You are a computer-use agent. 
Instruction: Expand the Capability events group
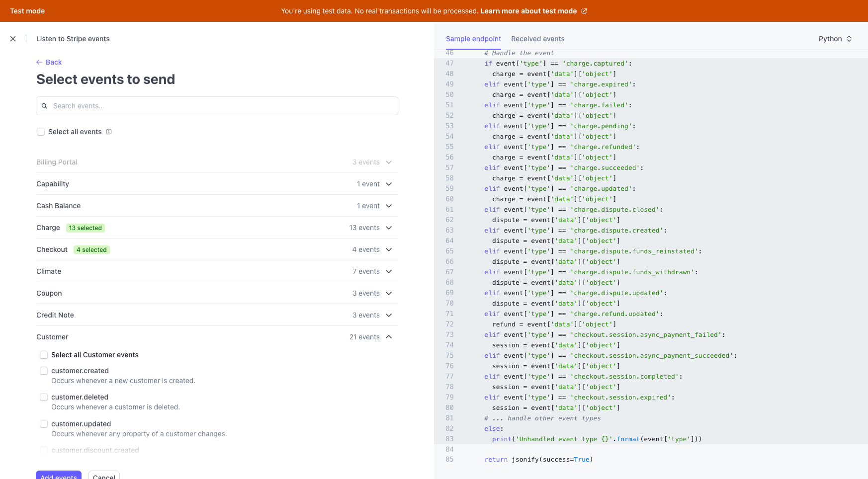click(x=389, y=184)
